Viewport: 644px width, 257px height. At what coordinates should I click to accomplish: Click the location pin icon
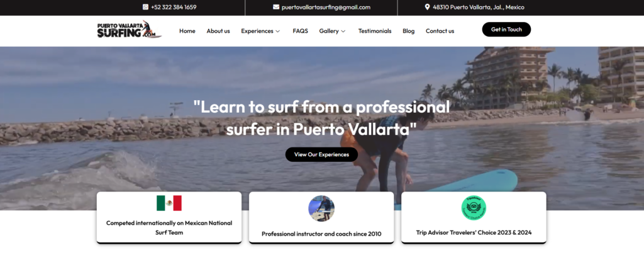point(427,7)
